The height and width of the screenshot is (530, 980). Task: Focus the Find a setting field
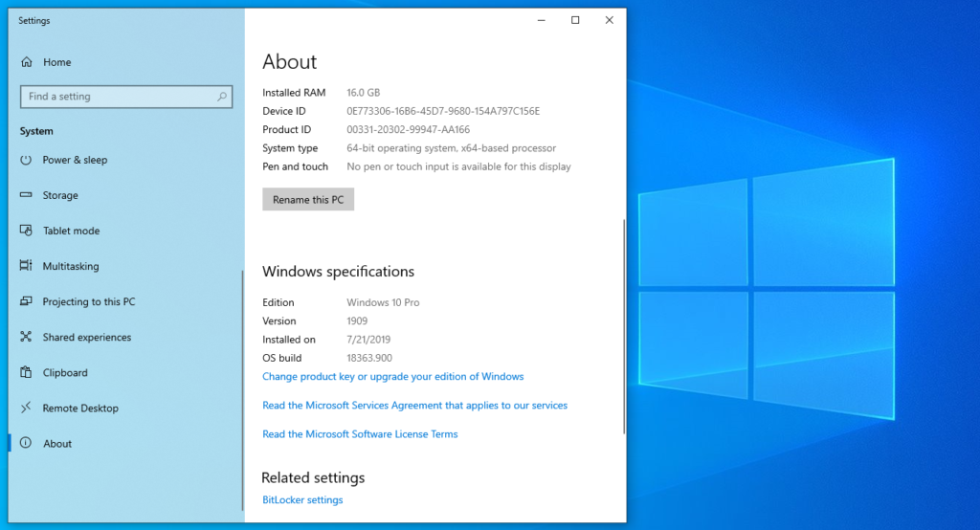[126, 97]
